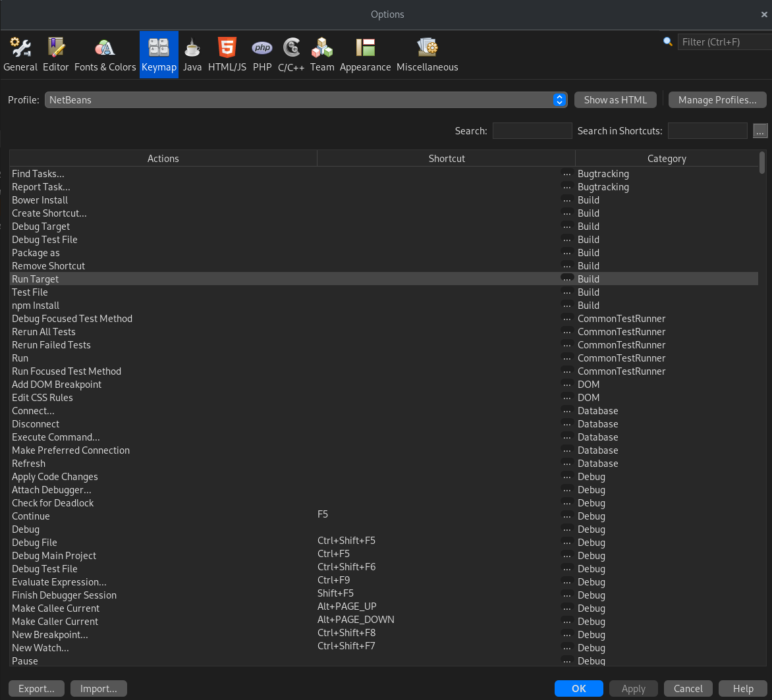
Task: Focus the Search actions input field
Action: tap(532, 131)
